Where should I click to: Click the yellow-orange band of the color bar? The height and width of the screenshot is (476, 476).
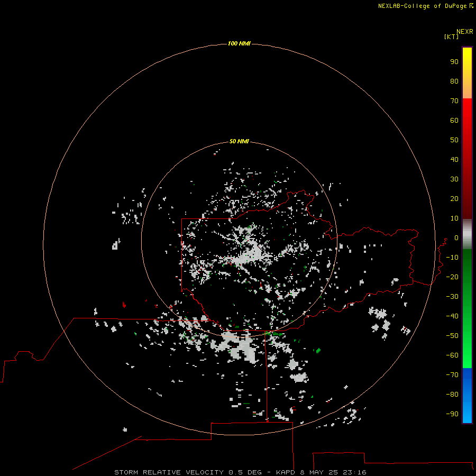[x=467, y=73]
